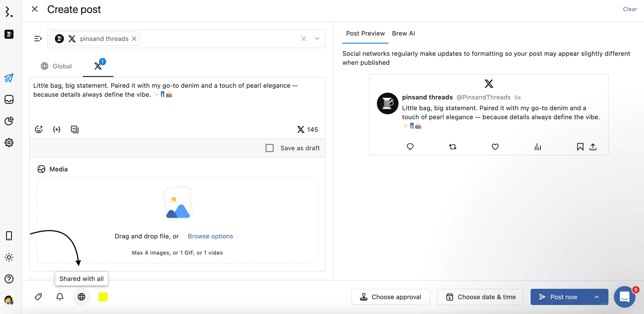The width and height of the screenshot is (644, 314).
Task: Click the Choose approval button
Action: pos(391,297)
